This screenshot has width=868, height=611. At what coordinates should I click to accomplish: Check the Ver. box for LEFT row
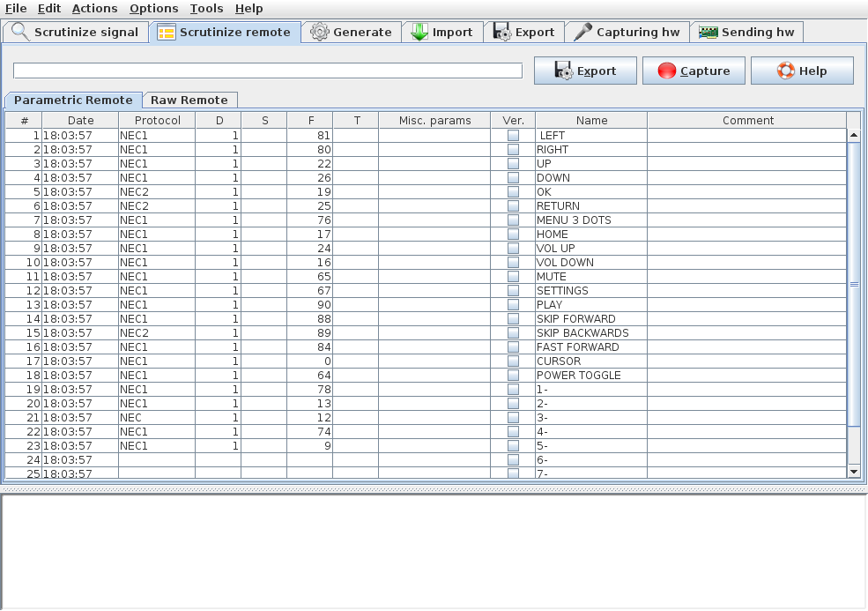click(x=513, y=136)
